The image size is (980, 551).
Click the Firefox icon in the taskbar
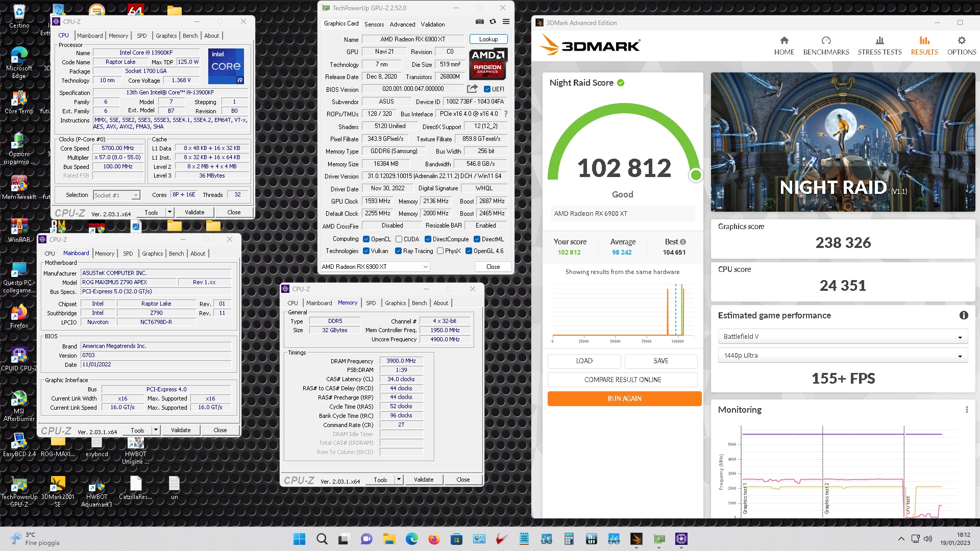click(434, 539)
